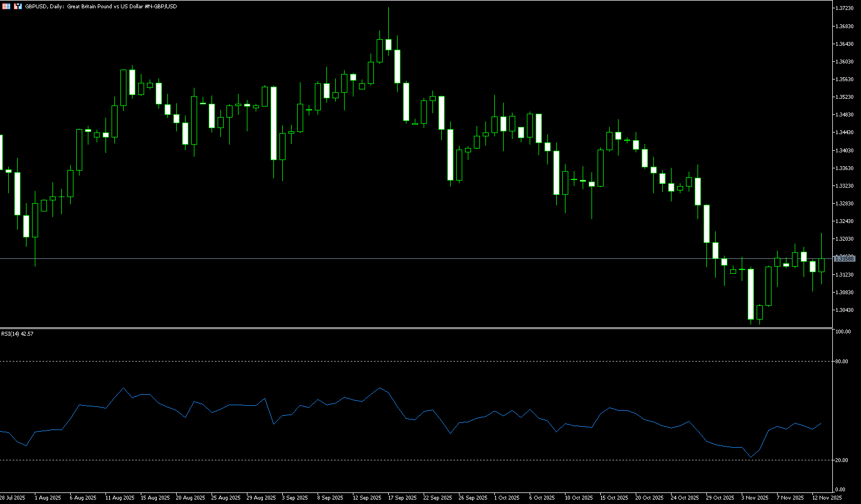Select the 80.00 RSI level label
861x504 pixels.
[842, 362]
